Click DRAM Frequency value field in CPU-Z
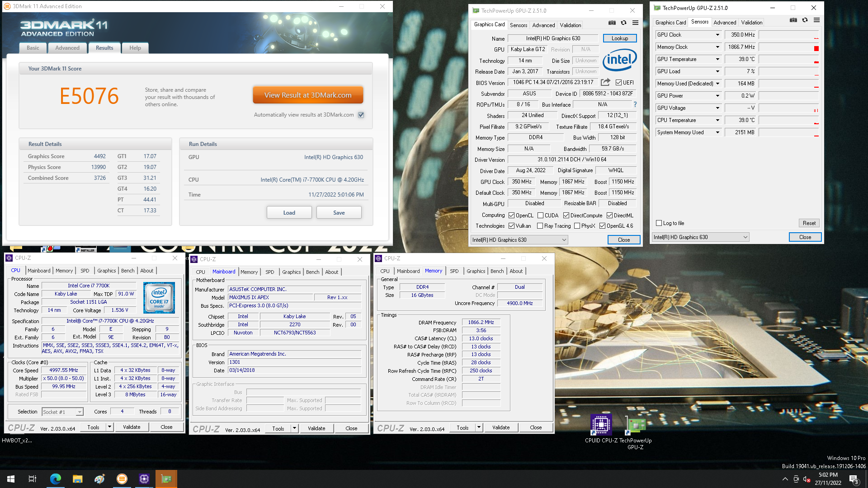Viewport: 868px width, 488px height. (481, 323)
